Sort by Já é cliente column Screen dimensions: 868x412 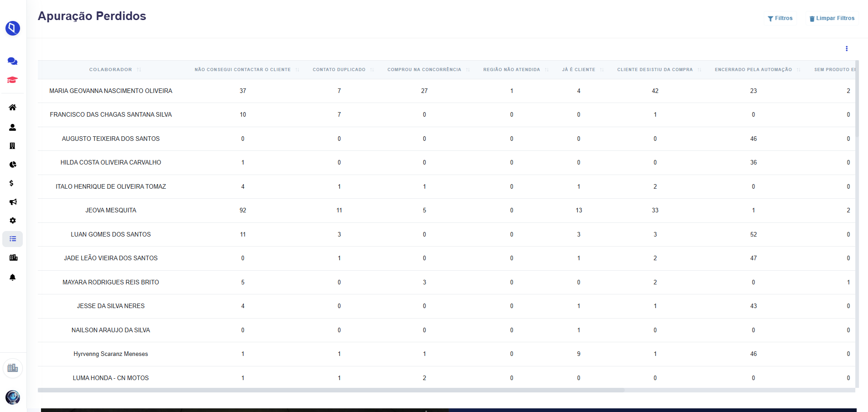pyautogui.click(x=583, y=70)
